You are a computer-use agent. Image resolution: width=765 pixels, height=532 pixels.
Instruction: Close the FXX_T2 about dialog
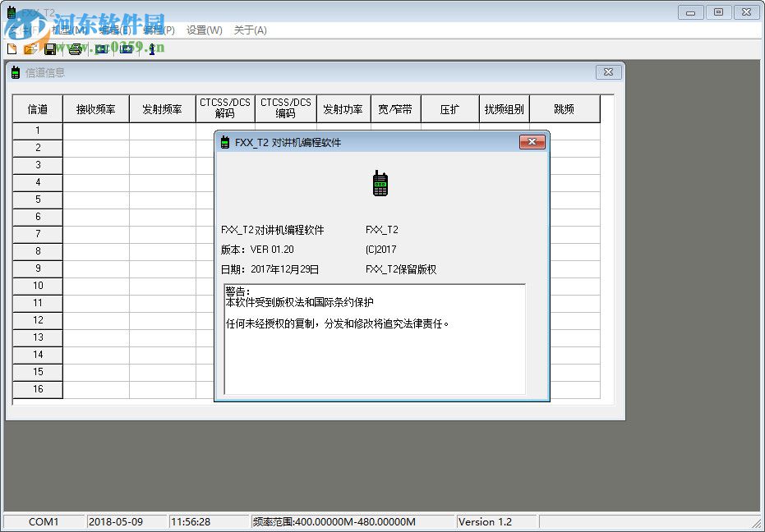[532, 141]
